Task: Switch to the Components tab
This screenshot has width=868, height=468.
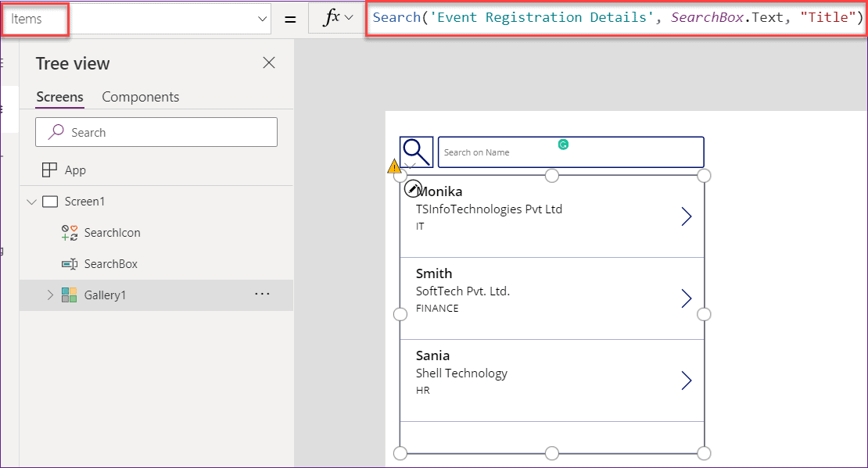Action: pyautogui.click(x=140, y=97)
